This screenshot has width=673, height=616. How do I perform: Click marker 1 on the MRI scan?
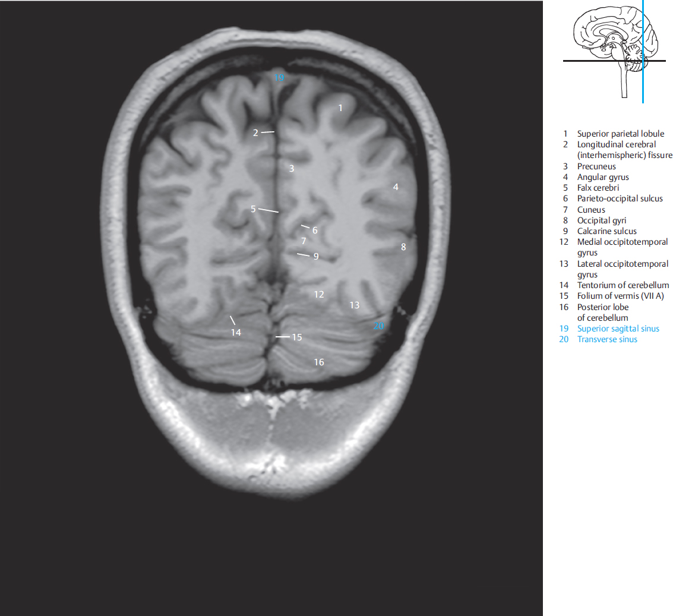[340, 108]
